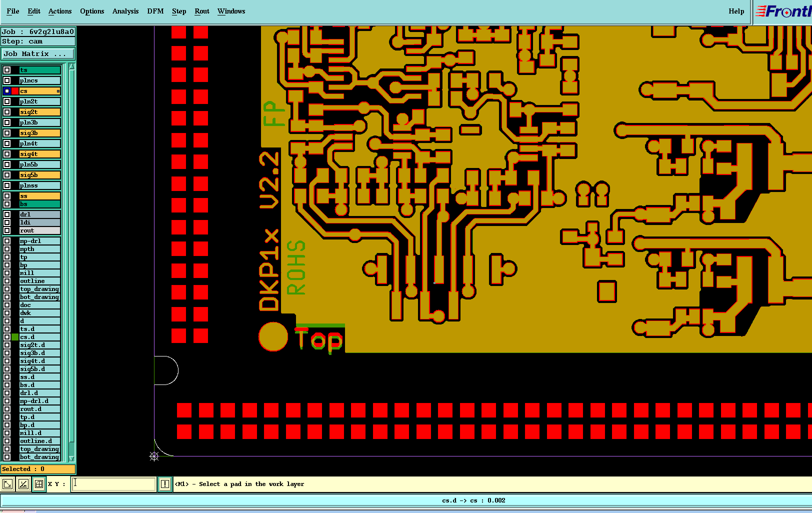The image size is (812, 513).
Task: Open the Analysis menu
Action: (x=125, y=11)
